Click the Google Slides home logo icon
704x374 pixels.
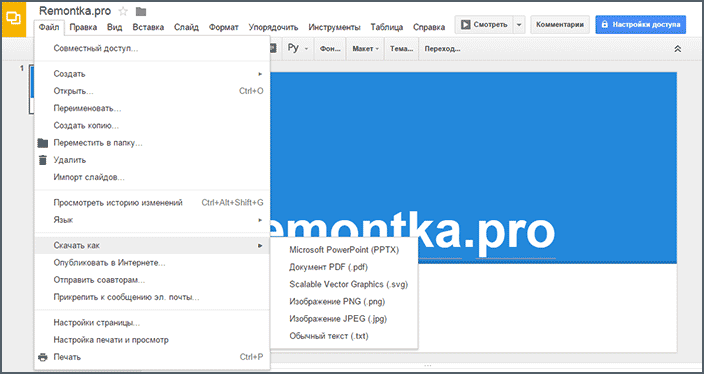[14, 19]
